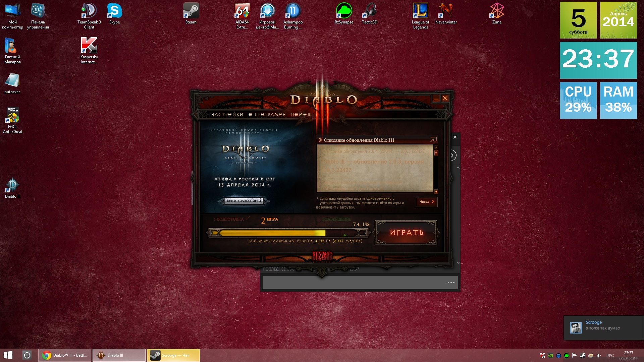Open Мой компьютер desktop icon
This screenshot has height=362, width=644.
(x=12, y=16)
